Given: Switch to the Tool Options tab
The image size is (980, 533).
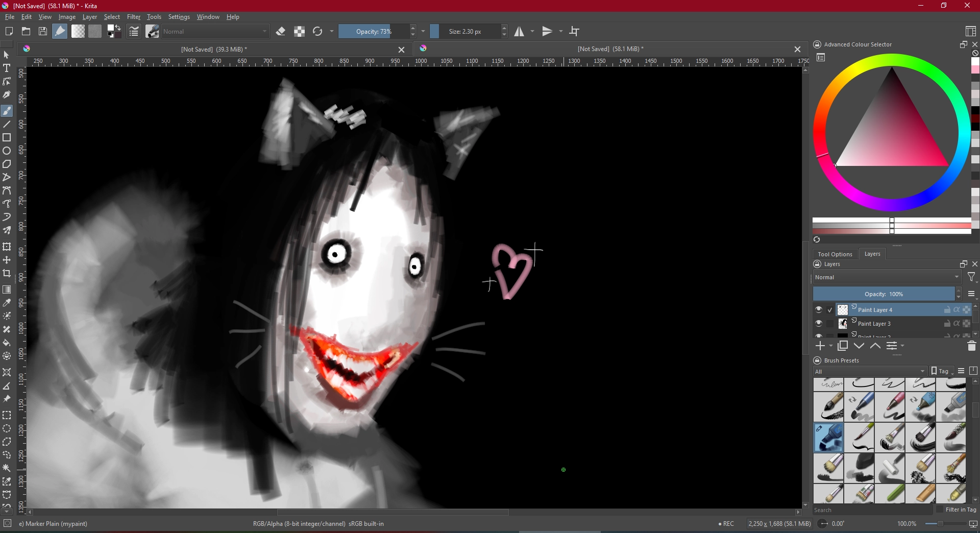Looking at the screenshot, I should click(x=835, y=254).
